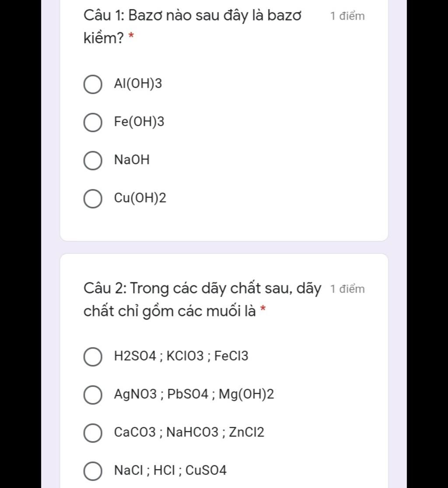Screen dimensions: 448x488
Task: Select the Al(OH)3 radio button circle
Action: (93, 84)
